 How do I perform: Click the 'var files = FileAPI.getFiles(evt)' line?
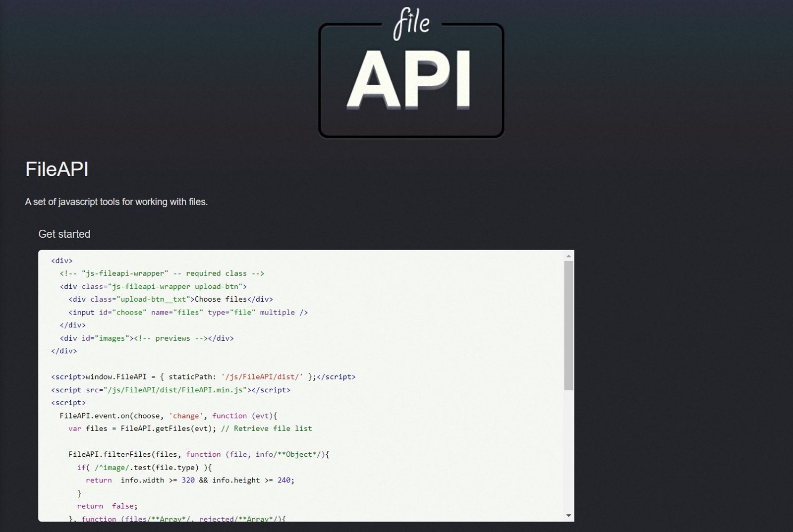click(190, 428)
